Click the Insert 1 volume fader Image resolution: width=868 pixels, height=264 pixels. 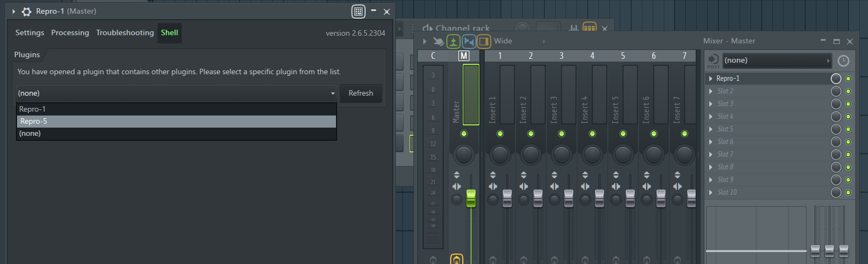507,198
